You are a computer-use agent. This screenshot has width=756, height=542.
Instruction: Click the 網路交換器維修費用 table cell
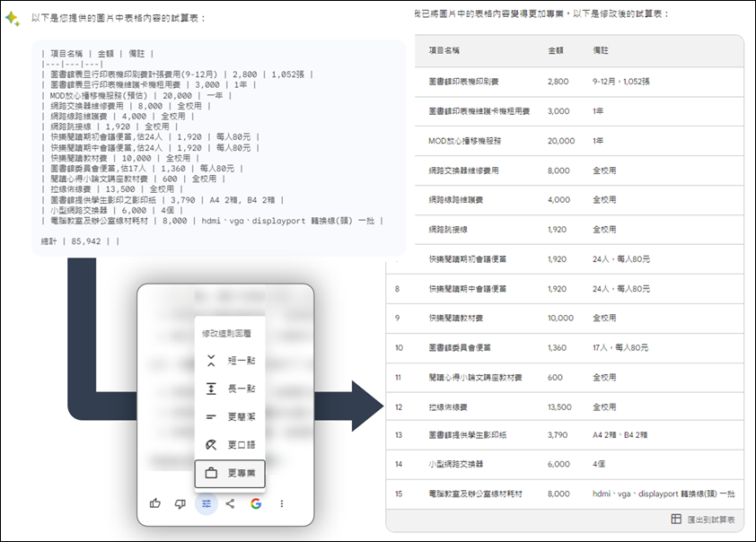(x=464, y=170)
